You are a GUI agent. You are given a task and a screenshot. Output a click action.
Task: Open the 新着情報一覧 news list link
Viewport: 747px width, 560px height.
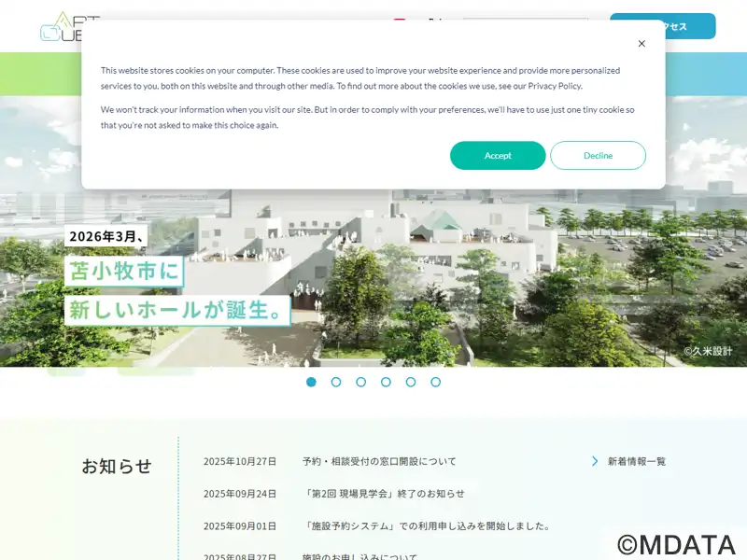pos(637,461)
